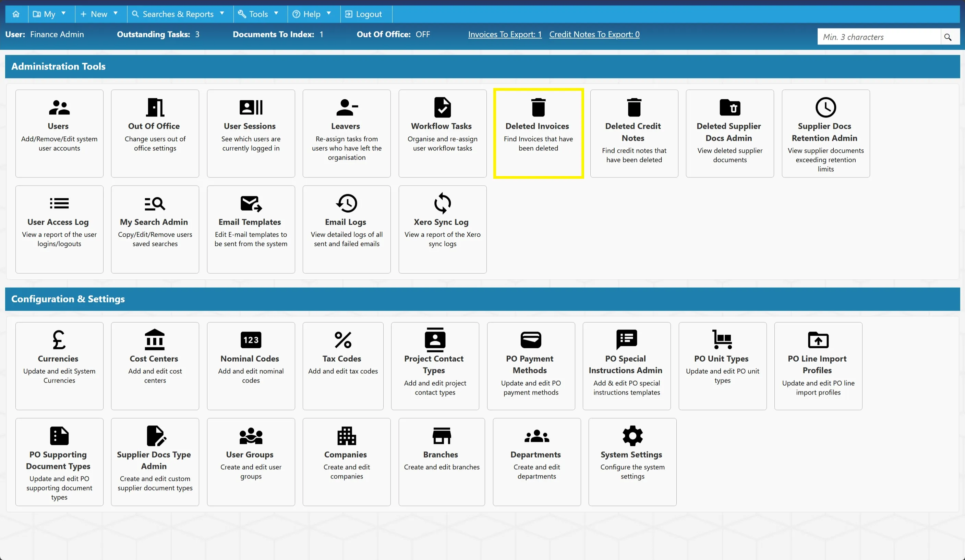This screenshot has width=965, height=560.
Task: Open the Credit Notes To Export link
Action: 594,35
